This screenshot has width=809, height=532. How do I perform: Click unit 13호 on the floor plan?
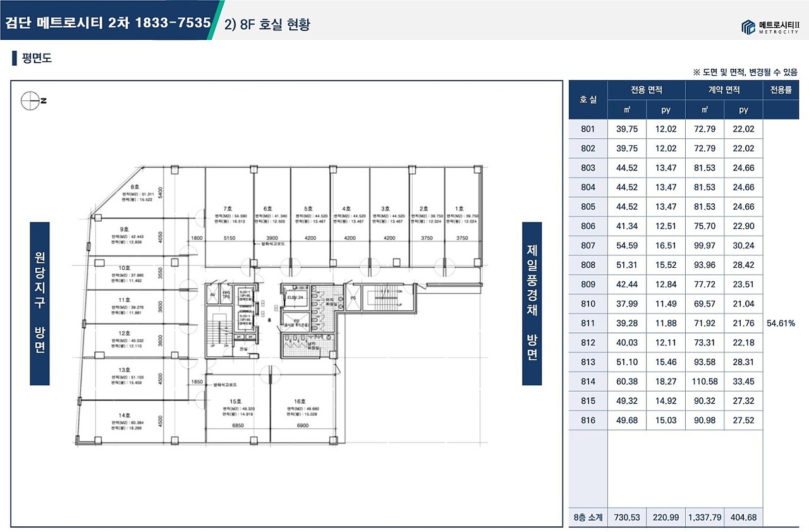click(x=125, y=370)
